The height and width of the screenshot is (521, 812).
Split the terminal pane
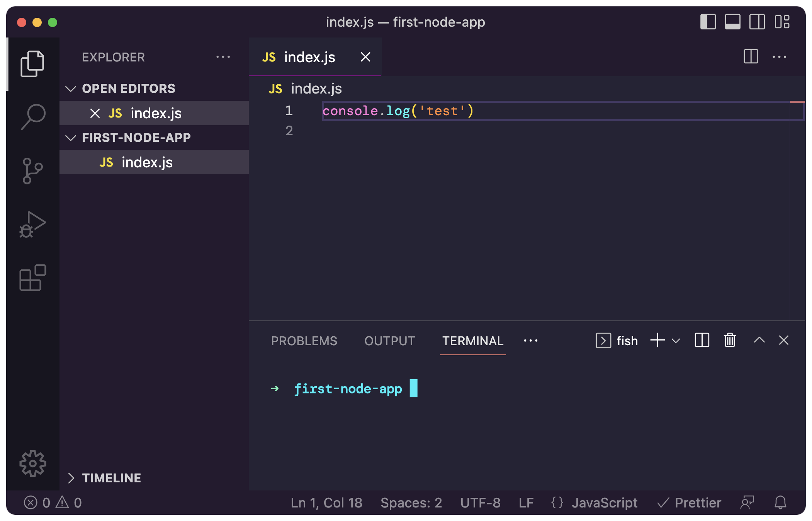point(702,341)
